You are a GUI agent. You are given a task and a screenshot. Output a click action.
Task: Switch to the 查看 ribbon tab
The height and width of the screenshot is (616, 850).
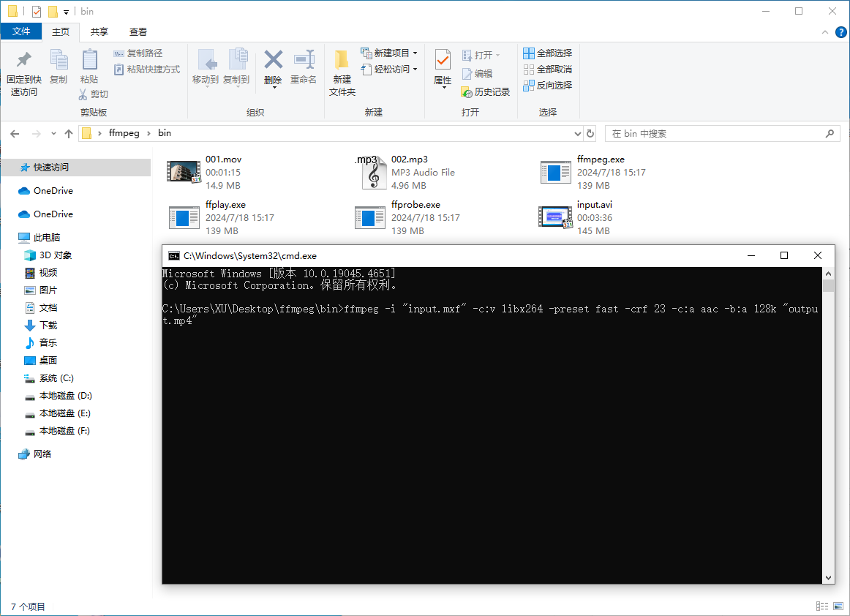[x=138, y=31]
